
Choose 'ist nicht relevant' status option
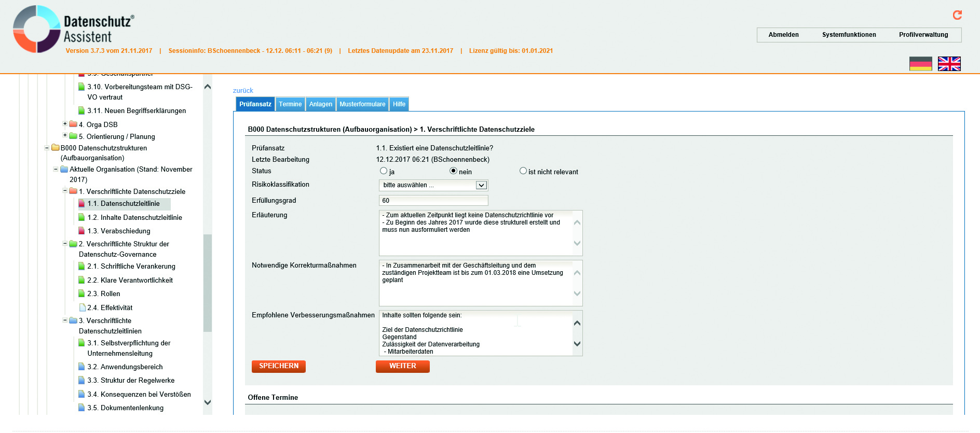(x=523, y=171)
